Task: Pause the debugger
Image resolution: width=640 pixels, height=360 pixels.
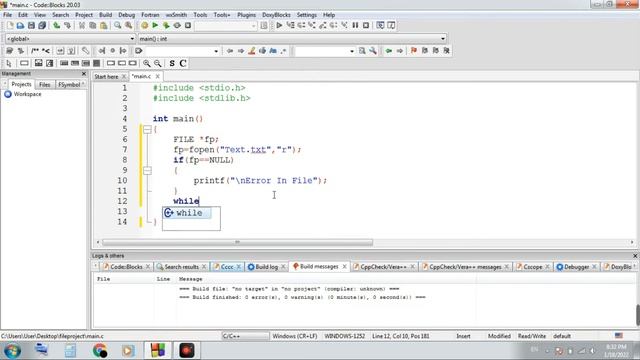Action: point(355,25)
